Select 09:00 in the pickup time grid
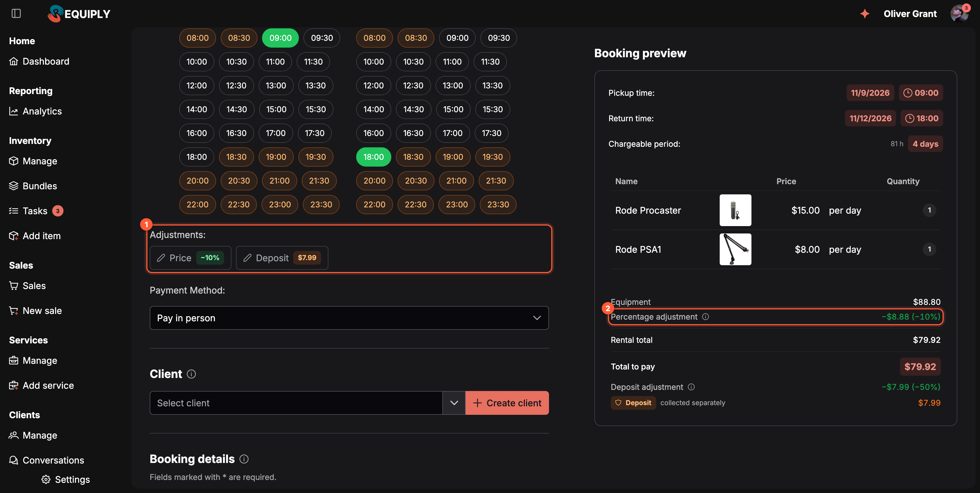This screenshot has height=493, width=980. coord(280,38)
